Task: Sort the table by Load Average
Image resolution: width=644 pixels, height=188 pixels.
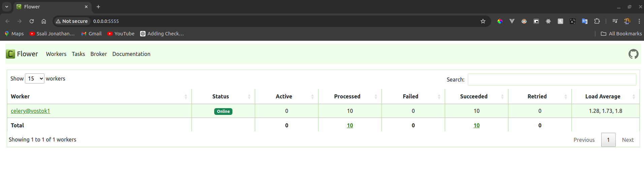Action: tap(603, 96)
